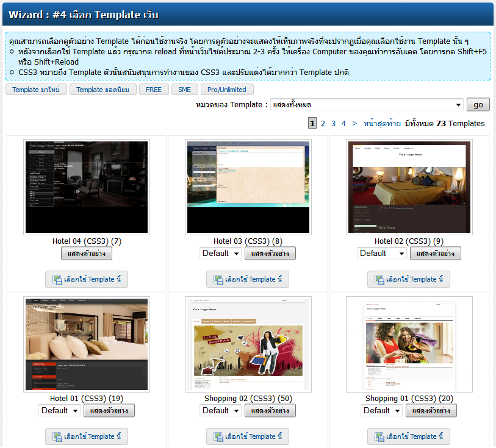
Task: Expand the Default style dropdown for Hotel 02
Action: point(382,254)
